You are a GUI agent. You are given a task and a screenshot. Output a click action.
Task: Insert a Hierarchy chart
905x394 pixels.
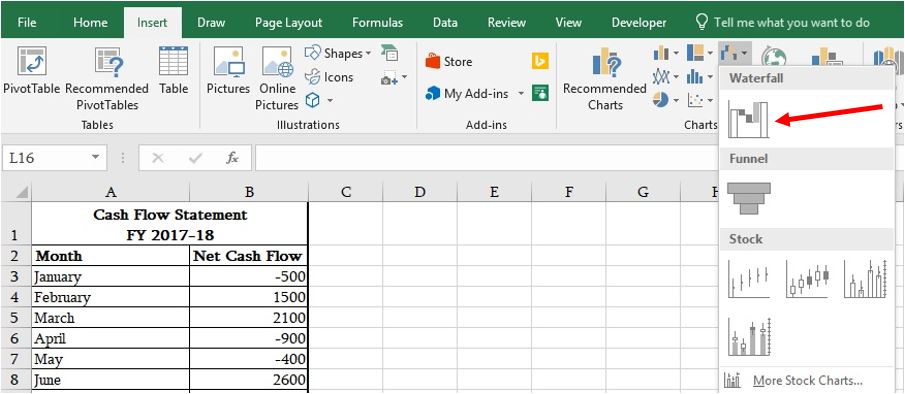tap(695, 53)
